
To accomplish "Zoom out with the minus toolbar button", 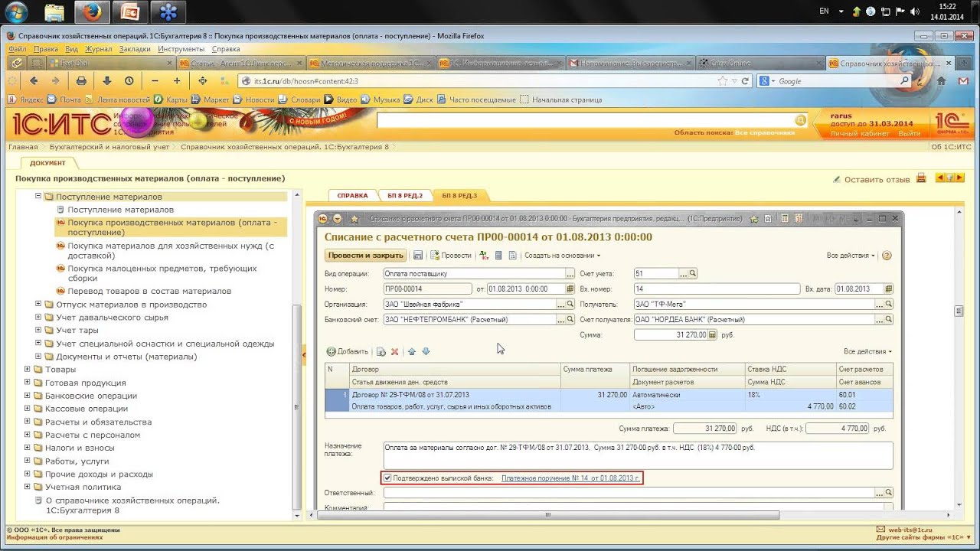I will pyautogui.click(x=155, y=80).
